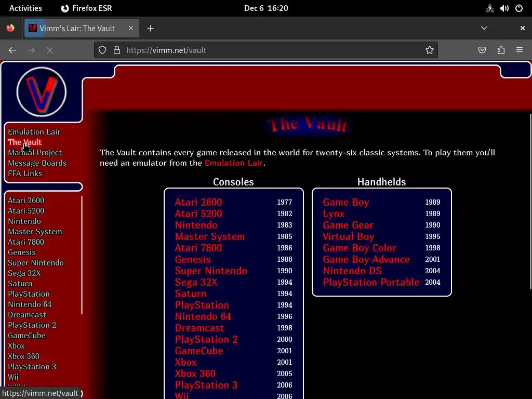Viewport: 532px width, 399px height.
Task: Open PlayStation Portable in the Handhelds table
Action: [x=371, y=282]
